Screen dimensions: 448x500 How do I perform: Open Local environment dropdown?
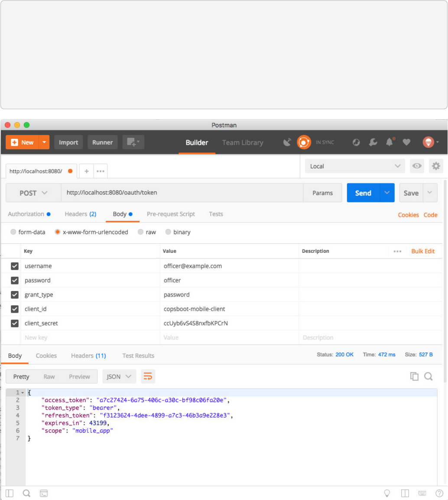click(x=355, y=166)
